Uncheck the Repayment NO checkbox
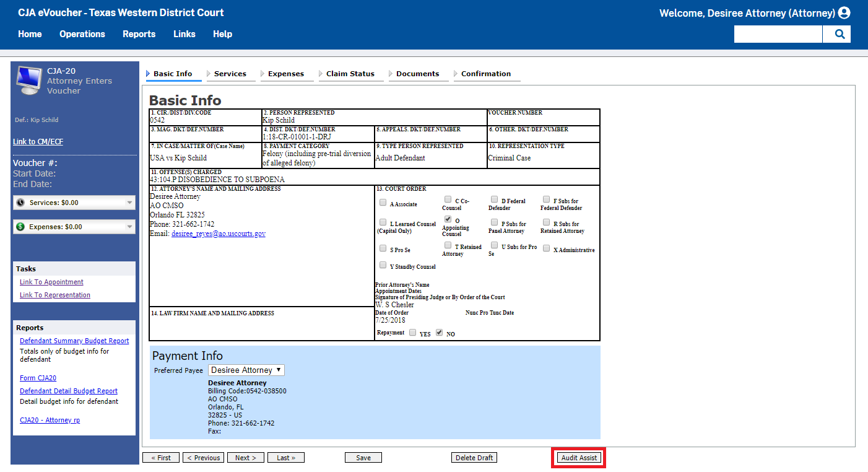 coord(439,331)
